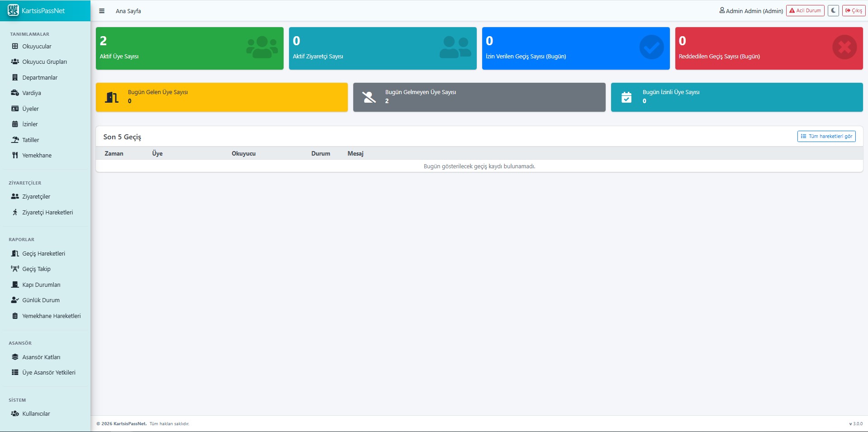868x432 pixels.
Task: Click the Geçiş Hareketleri door icon
Action: 15,253
